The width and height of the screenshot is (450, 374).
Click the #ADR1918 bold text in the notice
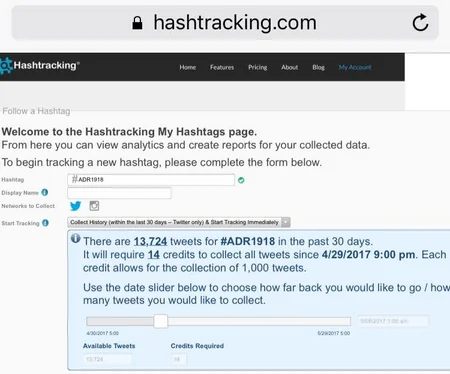[x=248, y=241]
